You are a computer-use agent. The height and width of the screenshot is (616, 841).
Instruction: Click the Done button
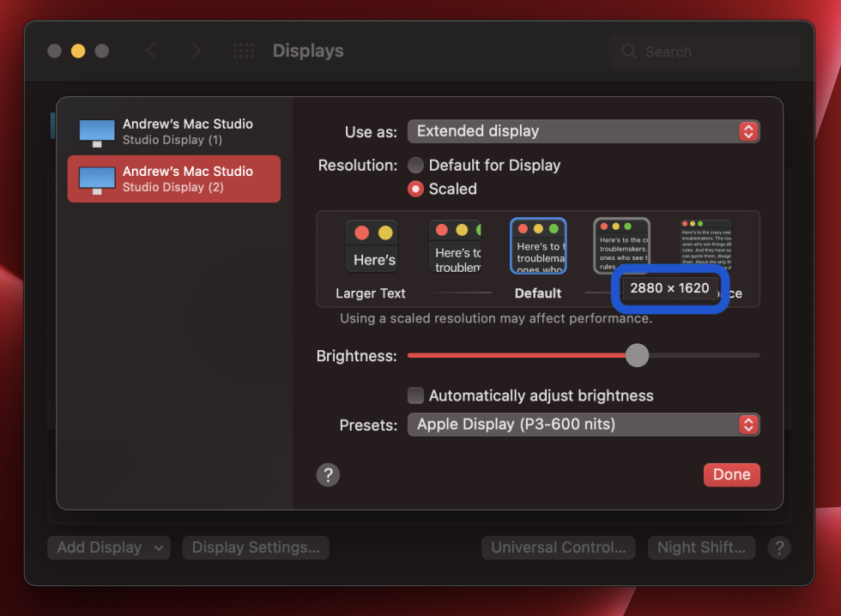pos(731,475)
